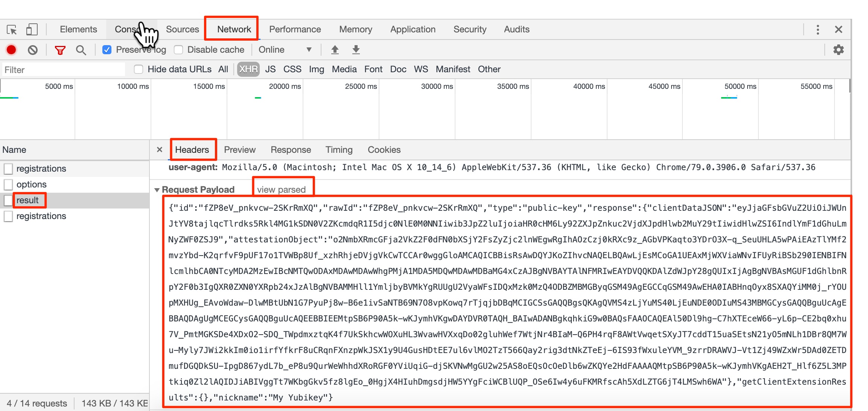Select the 'result' network request item

click(28, 200)
